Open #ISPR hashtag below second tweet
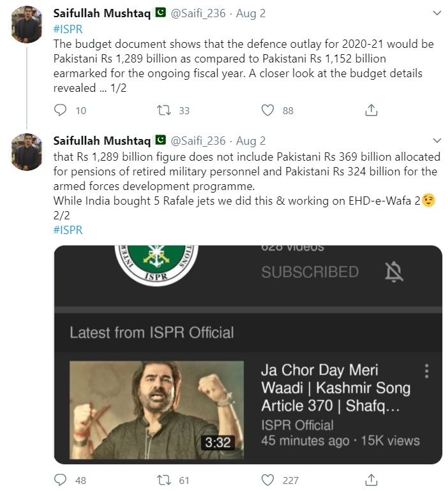 68,230
